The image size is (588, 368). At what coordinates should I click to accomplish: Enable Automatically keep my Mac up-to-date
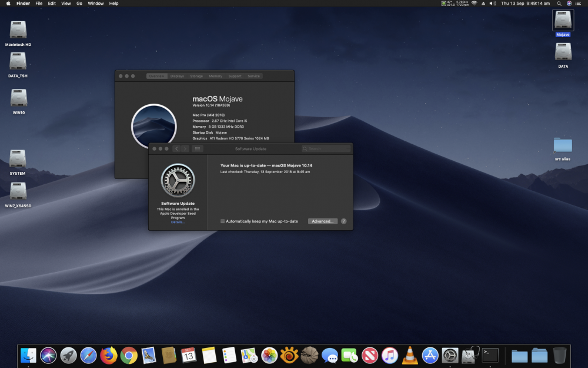click(x=222, y=221)
